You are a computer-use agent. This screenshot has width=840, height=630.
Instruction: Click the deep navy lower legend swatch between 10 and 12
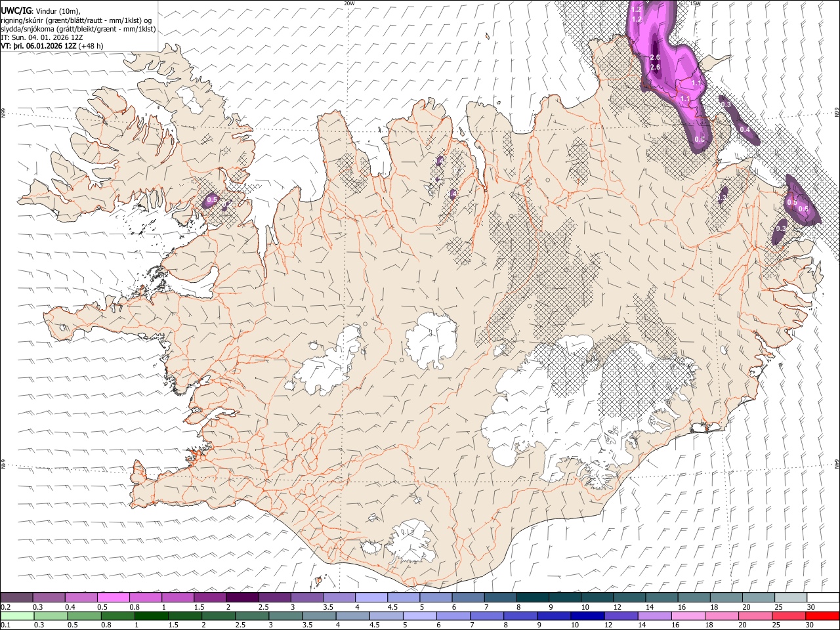(x=587, y=616)
